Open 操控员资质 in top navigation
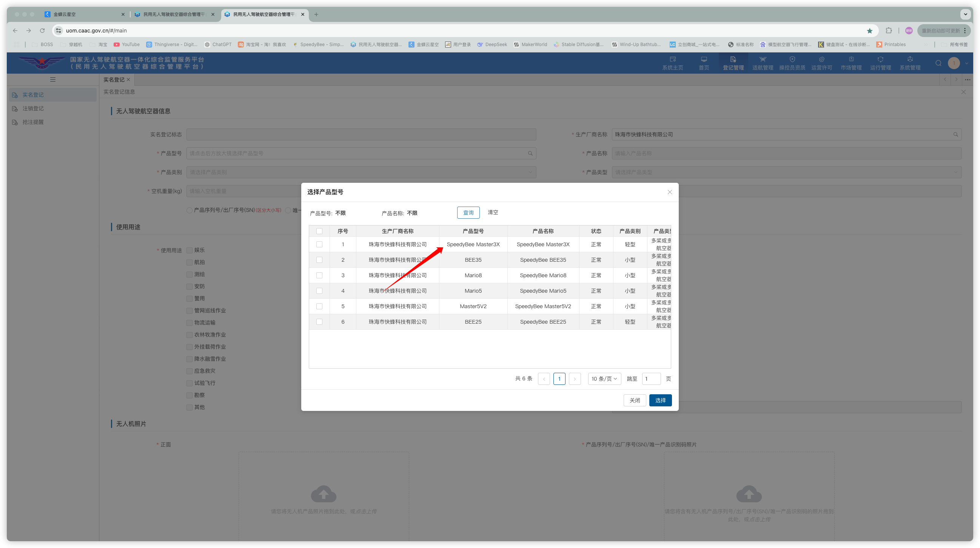Image resolution: width=980 pixels, height=548 pixels. coord(792,63)
